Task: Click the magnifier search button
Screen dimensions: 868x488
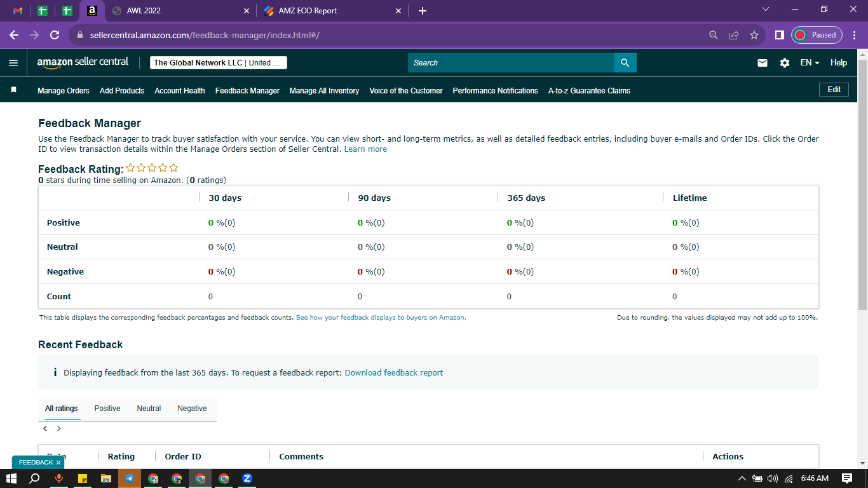Action: pos(625,62)
